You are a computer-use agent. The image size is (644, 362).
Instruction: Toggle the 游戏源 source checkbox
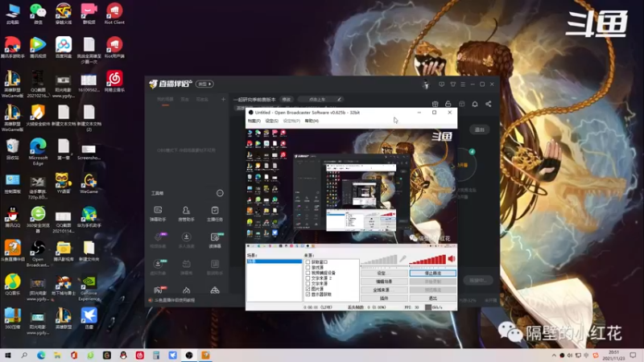(x=308, y=267)
